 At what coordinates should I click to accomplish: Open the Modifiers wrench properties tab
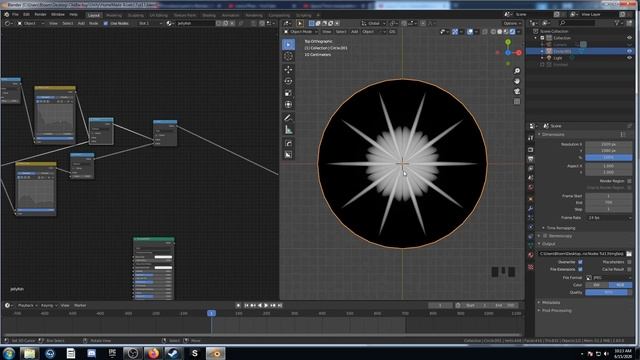coord(531,208)
